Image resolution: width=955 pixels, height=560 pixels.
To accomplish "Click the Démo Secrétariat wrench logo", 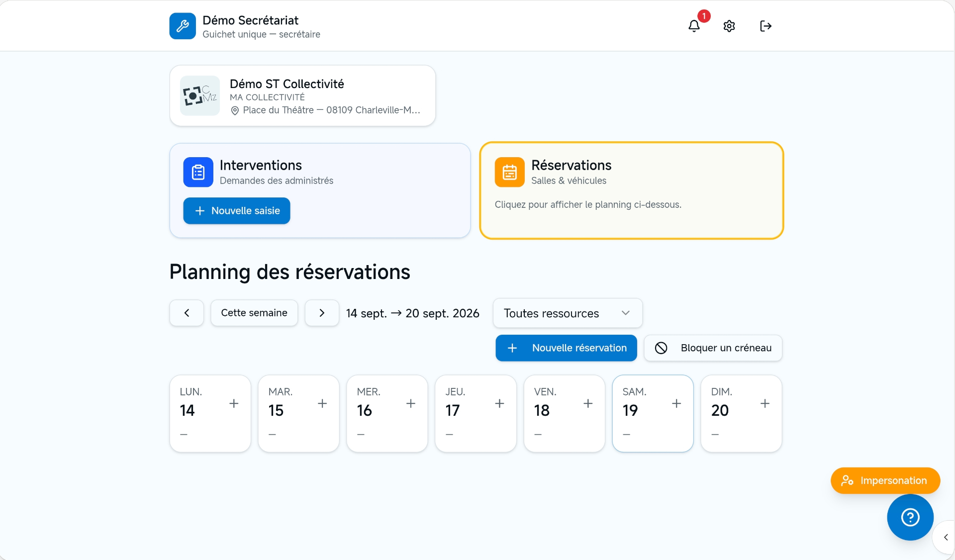I will [x=183, y=26].
